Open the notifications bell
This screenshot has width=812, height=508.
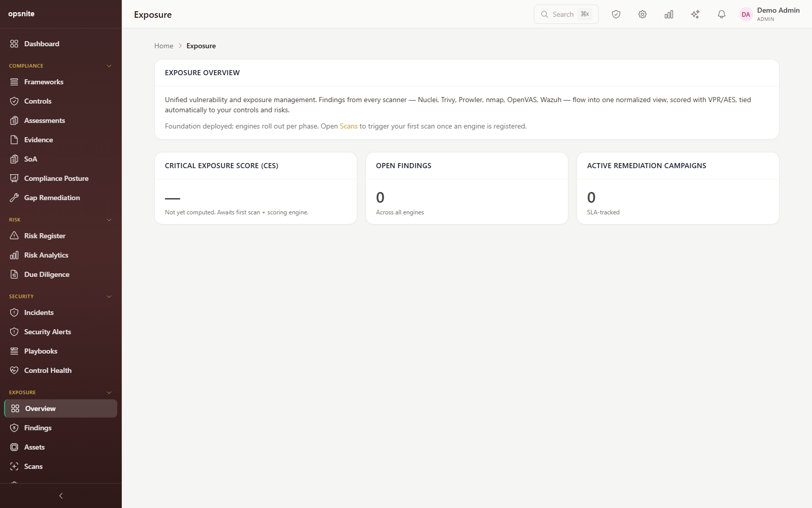coord(722,14)
